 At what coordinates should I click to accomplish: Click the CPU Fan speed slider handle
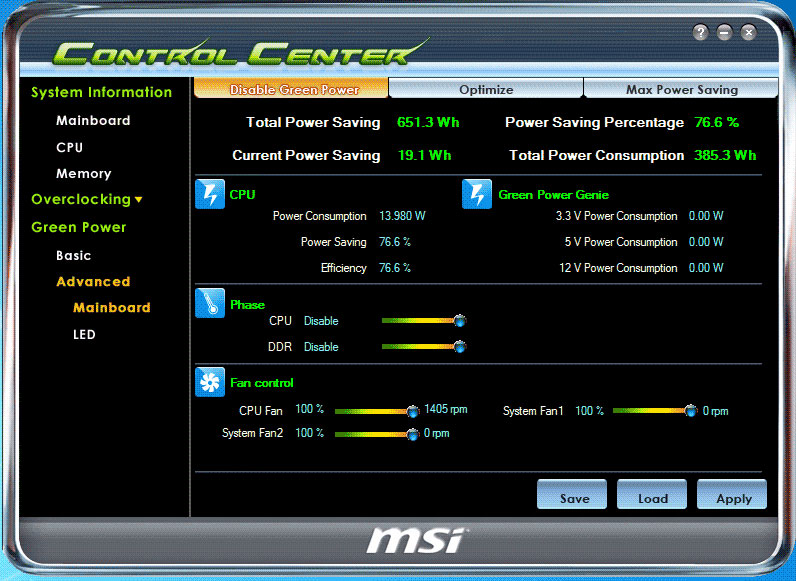(413, 411)
